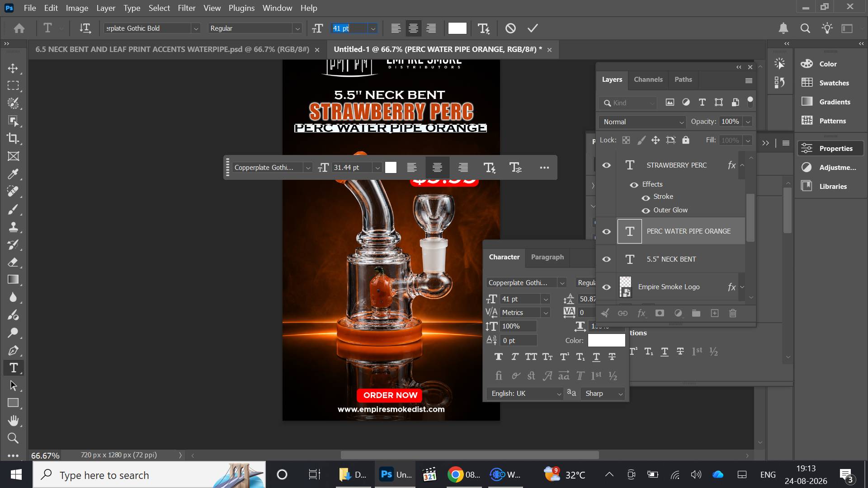The image size is (868, 488).
Task: Toggle Outer Glow effect visibility
Action: click(646, 211)
